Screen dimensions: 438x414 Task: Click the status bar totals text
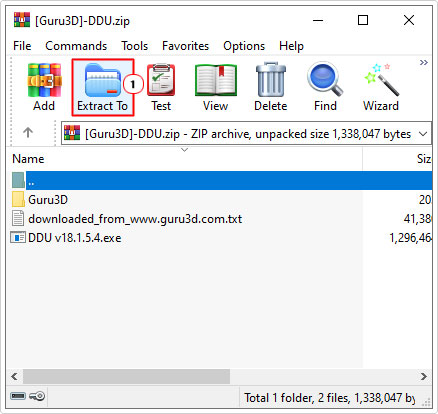click(330, 398)
